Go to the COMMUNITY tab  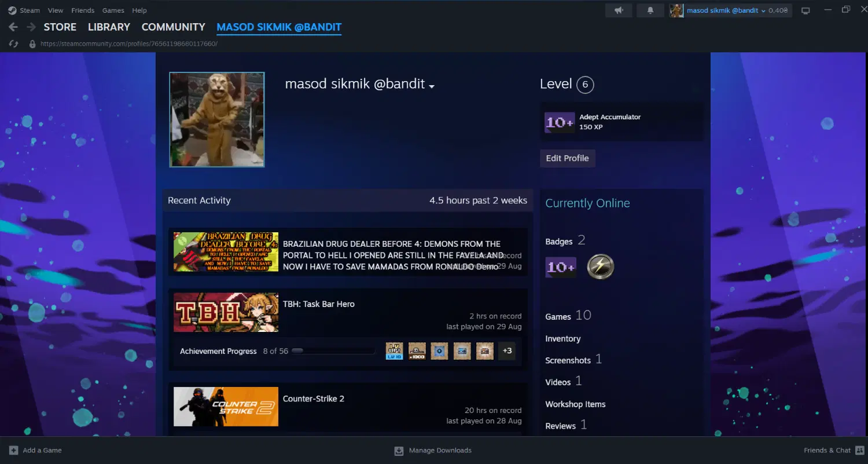[174, 27]
